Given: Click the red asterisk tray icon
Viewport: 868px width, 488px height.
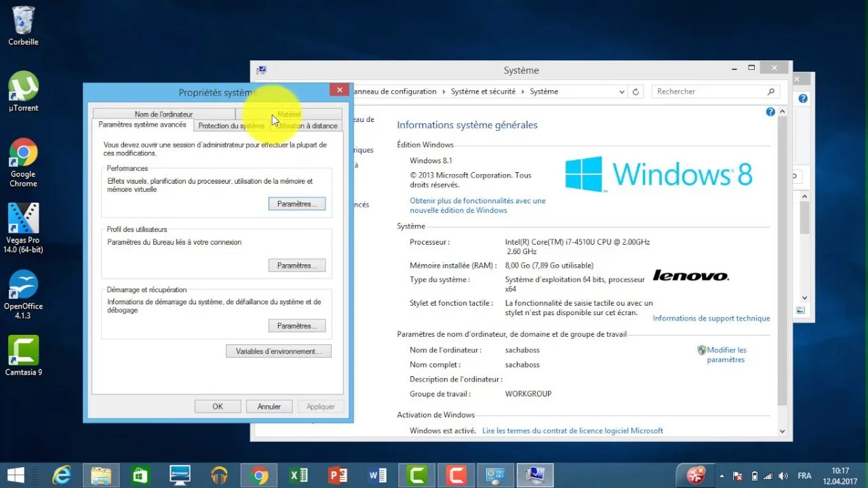Looking at the screenshot, I should pyautogui.click(x=696, y=474).
